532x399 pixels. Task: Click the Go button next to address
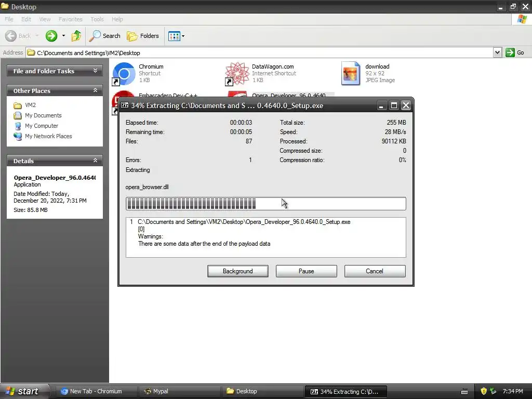515,52
